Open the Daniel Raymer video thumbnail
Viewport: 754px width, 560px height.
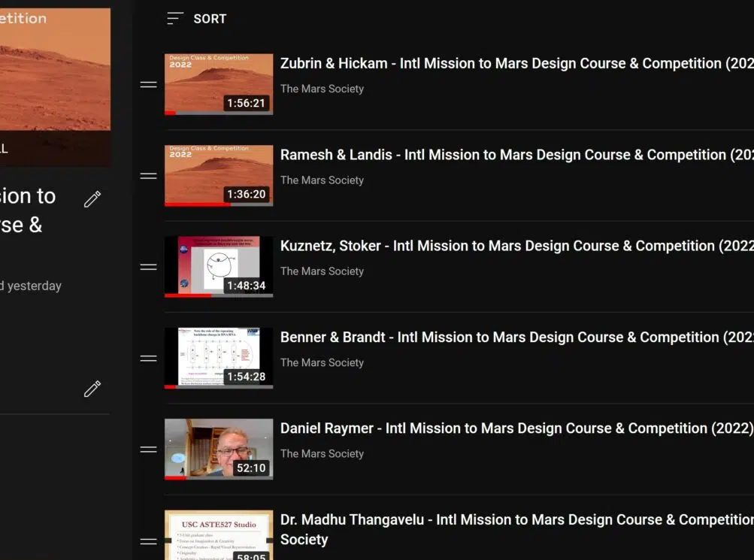[x=219, y=450]
